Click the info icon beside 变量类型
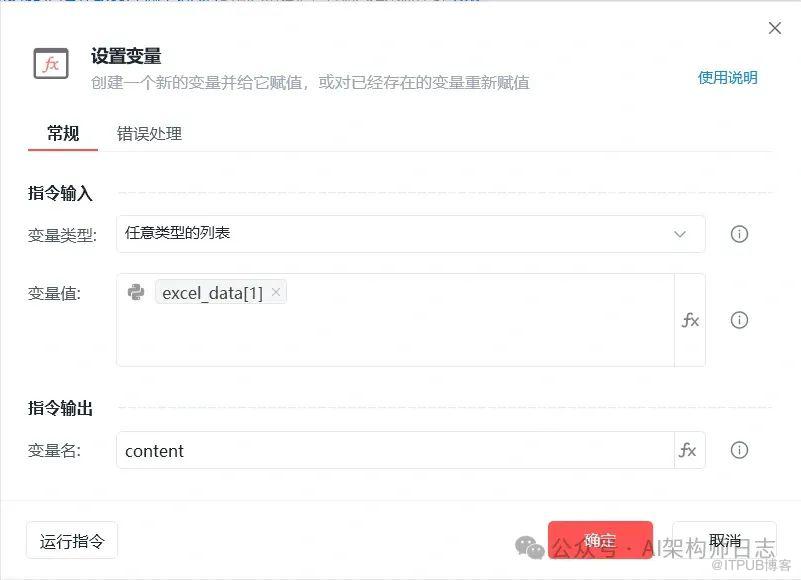Screen dimensions: 801x580 pos(739,234)
